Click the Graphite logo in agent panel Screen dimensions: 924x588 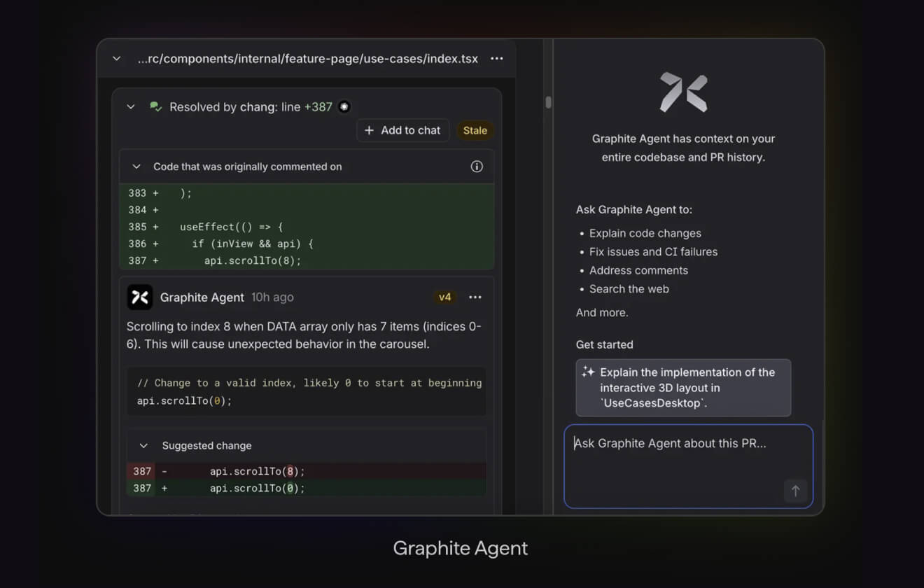pos(684,92)
